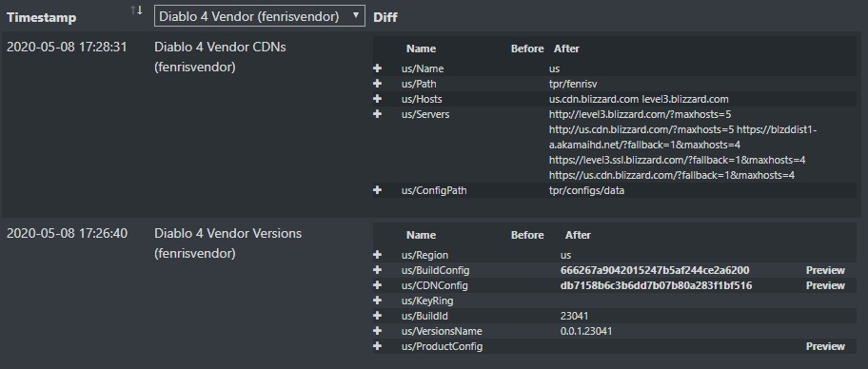Click the plus icon beside us/KeyRing
The height and width of the screenshot is (369, 868).
(378, 301)
